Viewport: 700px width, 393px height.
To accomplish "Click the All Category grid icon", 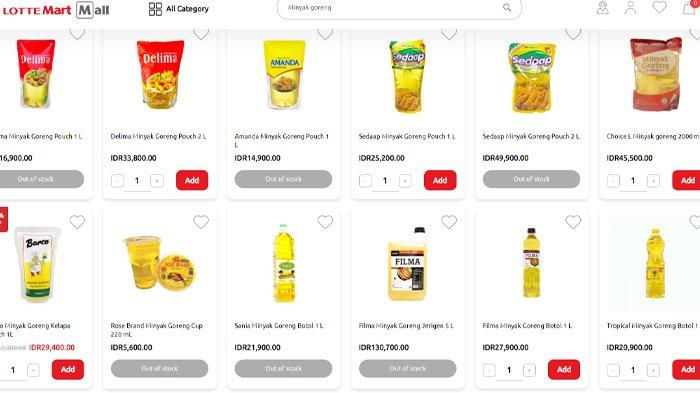I will (155, 9).
